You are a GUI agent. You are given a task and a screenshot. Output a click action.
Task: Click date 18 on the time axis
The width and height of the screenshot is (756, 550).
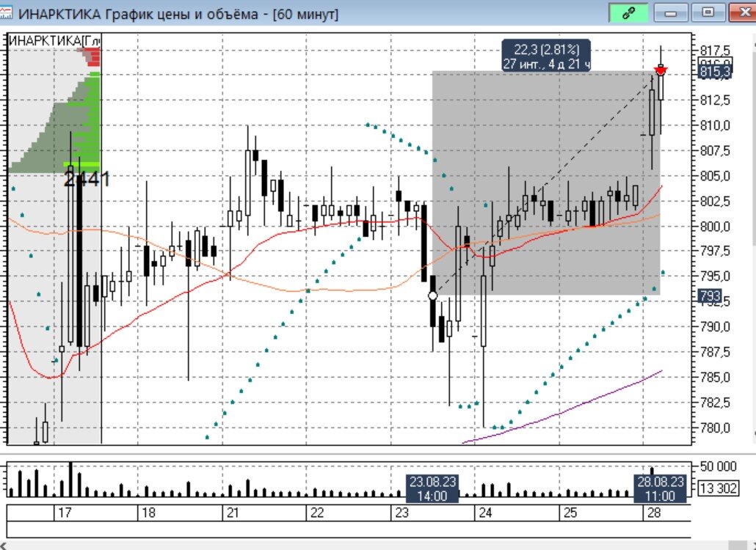pos(148,513)
